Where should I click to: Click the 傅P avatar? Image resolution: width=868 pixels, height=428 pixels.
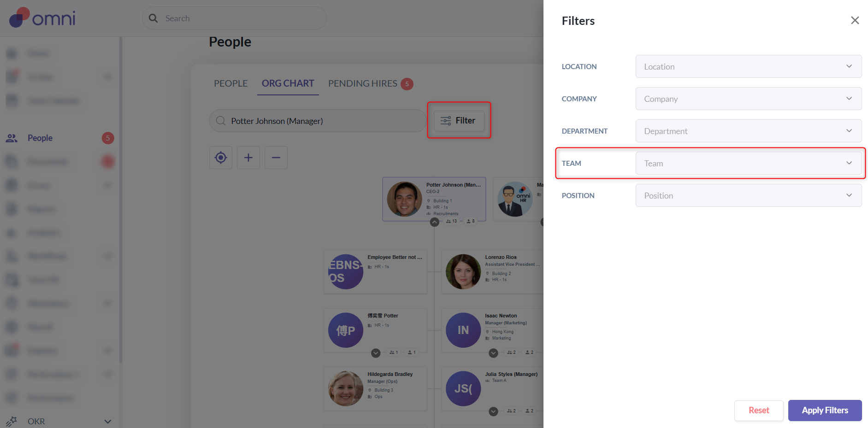coord(346,330)
